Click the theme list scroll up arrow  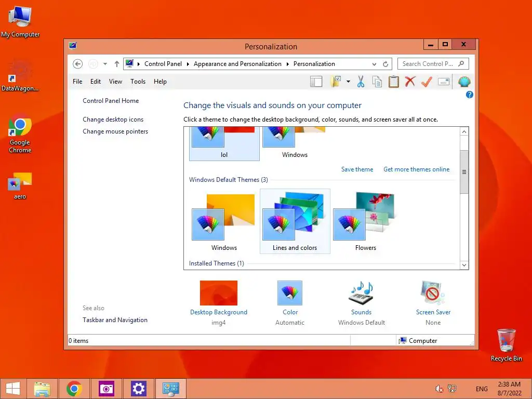(464, 131)
